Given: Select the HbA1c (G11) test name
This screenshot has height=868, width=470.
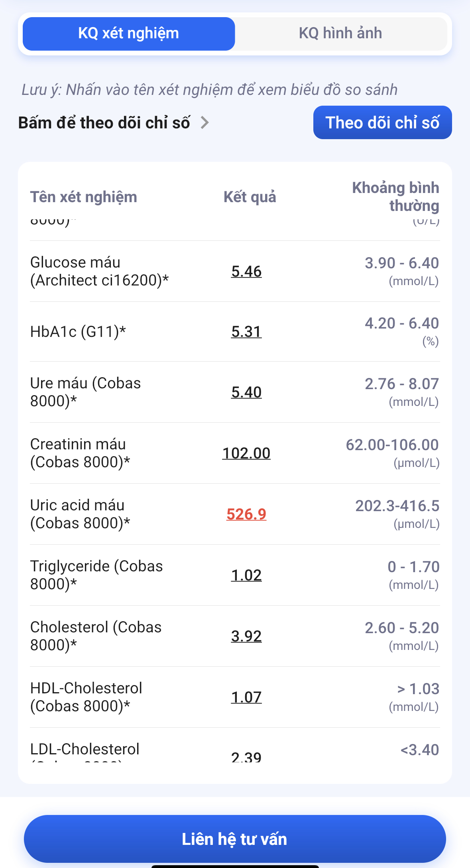Looking at the screenshot, I should coord(78,332).
